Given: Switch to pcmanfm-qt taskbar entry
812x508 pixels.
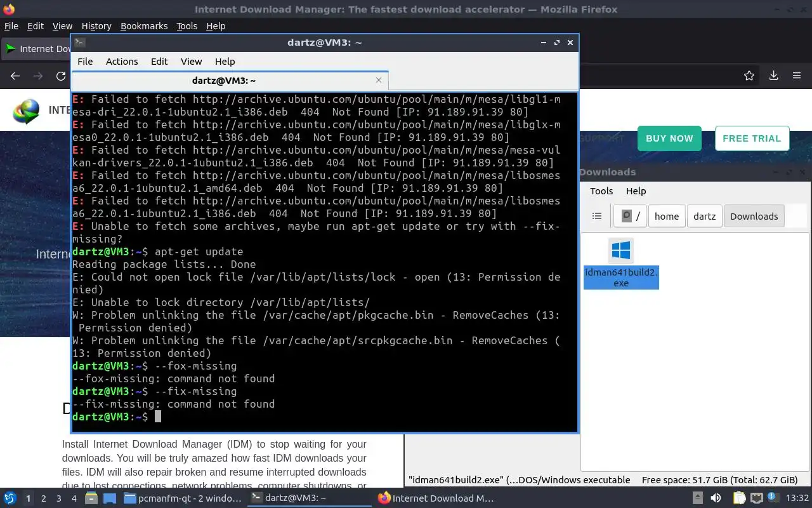Looking at the screenshot, I should (183, 498).
